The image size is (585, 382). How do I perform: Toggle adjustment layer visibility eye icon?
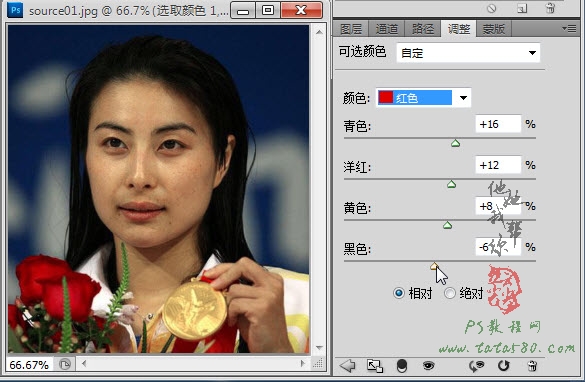coord(429,366)
